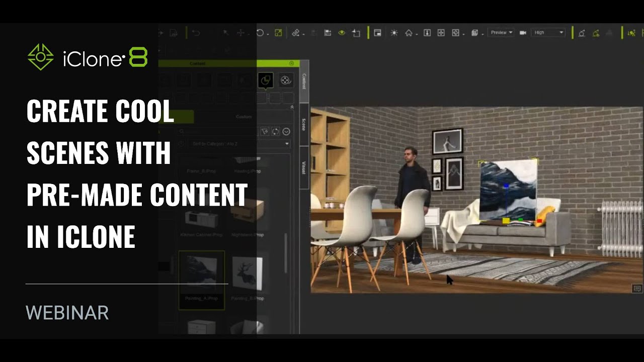Switch to the Content side tab

(304, 81)
